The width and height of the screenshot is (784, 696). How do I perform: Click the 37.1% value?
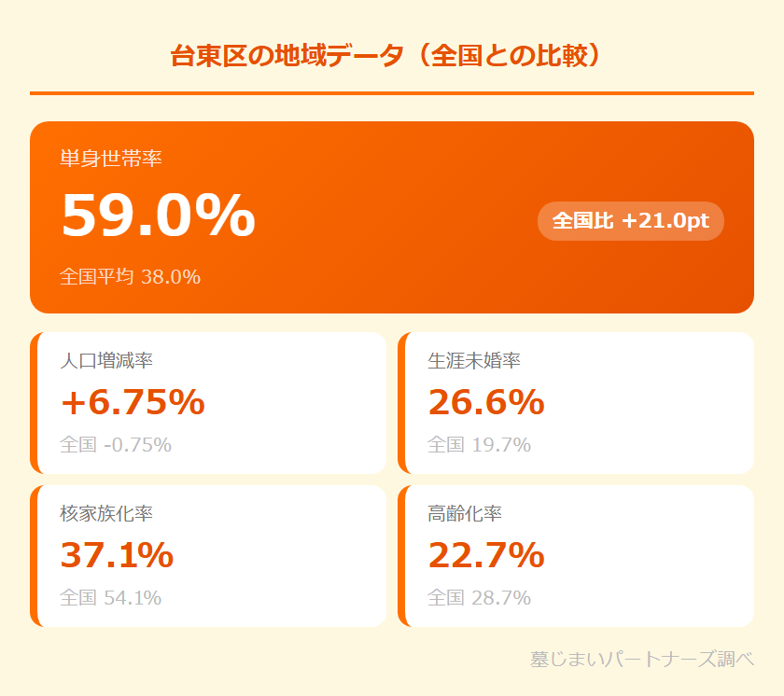117,555
